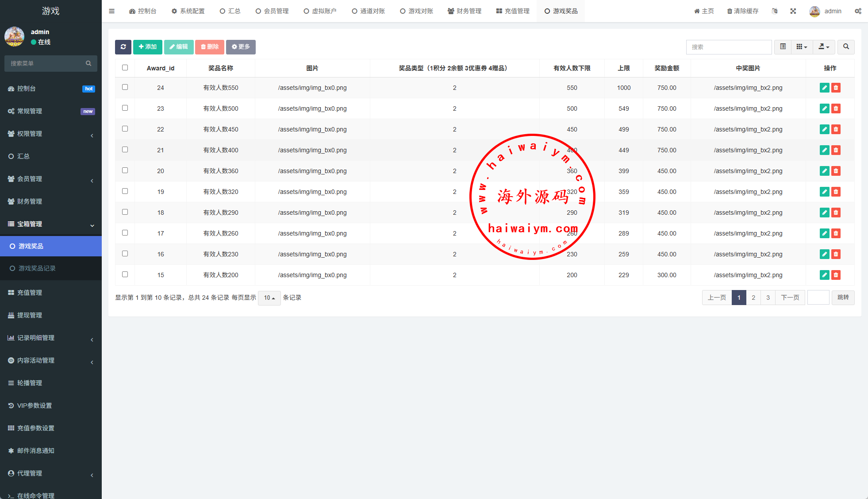Click the search magnifier button right of toolbar
This screenshot has width=868, height=499.
[846, 47]
